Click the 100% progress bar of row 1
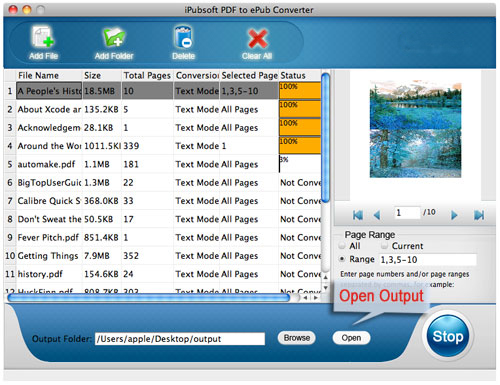The height and width of the screenshot is (385, 500). 300,91
